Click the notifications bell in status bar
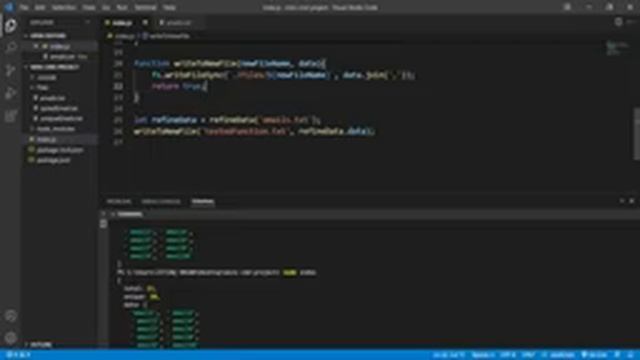Screen dimensions: 640x360 point(631,355)
